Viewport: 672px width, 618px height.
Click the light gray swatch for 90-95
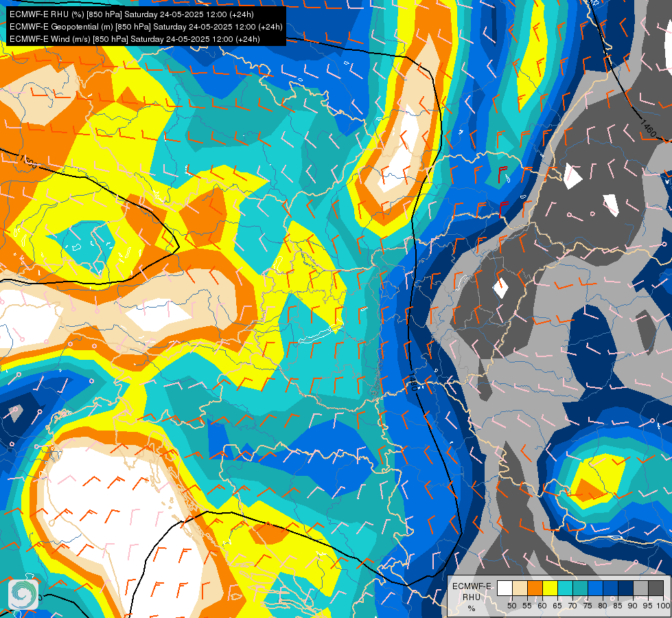point(640,588)
